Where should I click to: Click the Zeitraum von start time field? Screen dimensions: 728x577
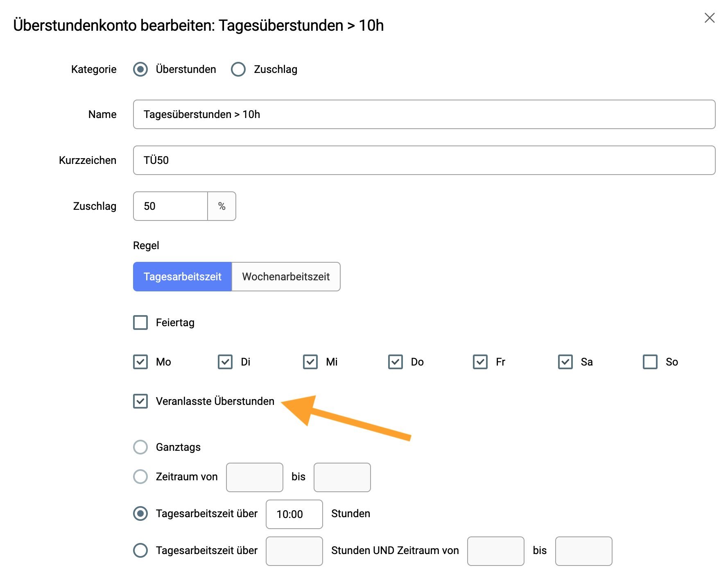pyautogui.click(x=255, y=477)
